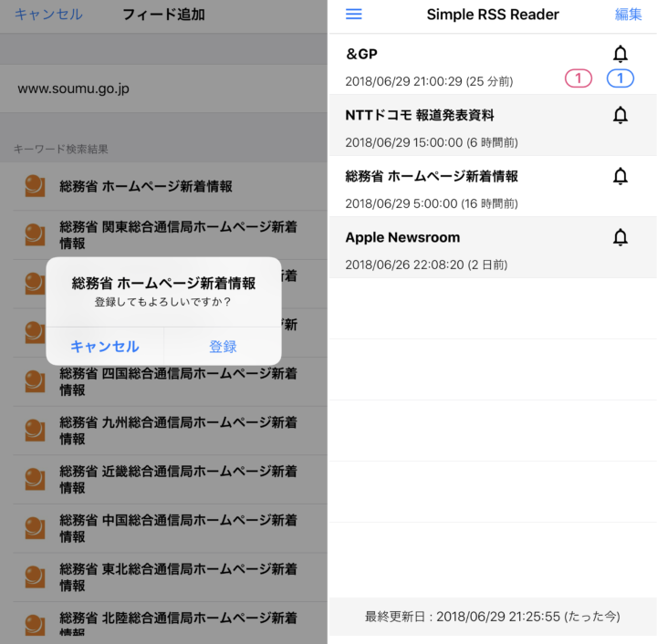Click the NTTドコモ timestamp 2018/06/29 15:00:00
The image size is (657, 644).
pos(431,142)
